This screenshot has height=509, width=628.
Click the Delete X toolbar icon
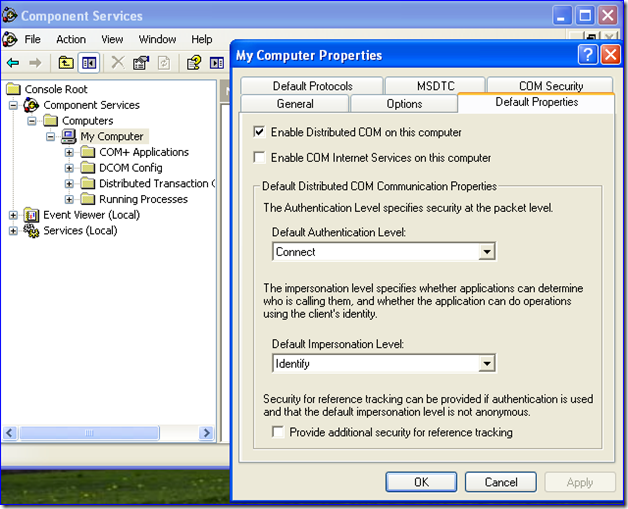pos(118,63)
